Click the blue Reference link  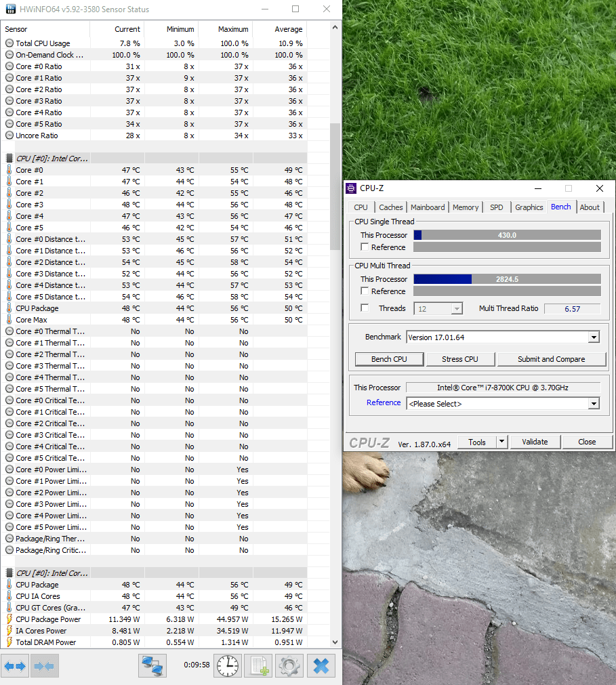click(384, 402)
